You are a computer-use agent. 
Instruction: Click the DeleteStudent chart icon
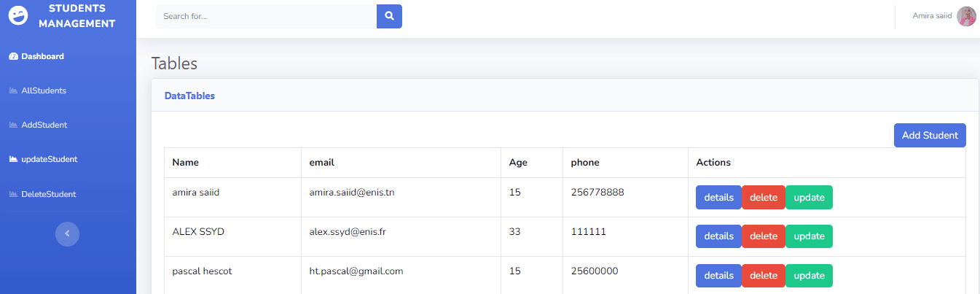tap(13, 194)
